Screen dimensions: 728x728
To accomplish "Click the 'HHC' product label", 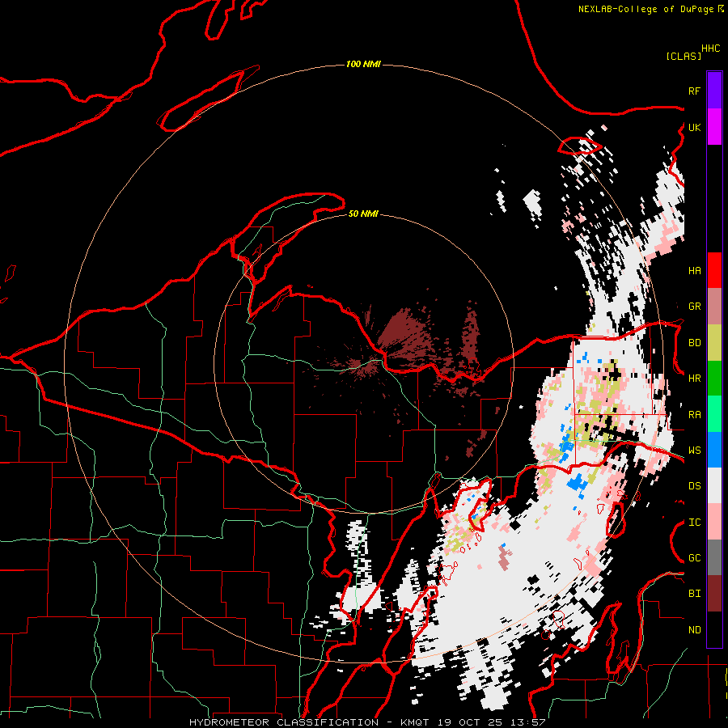I will (x=710, y=49).
